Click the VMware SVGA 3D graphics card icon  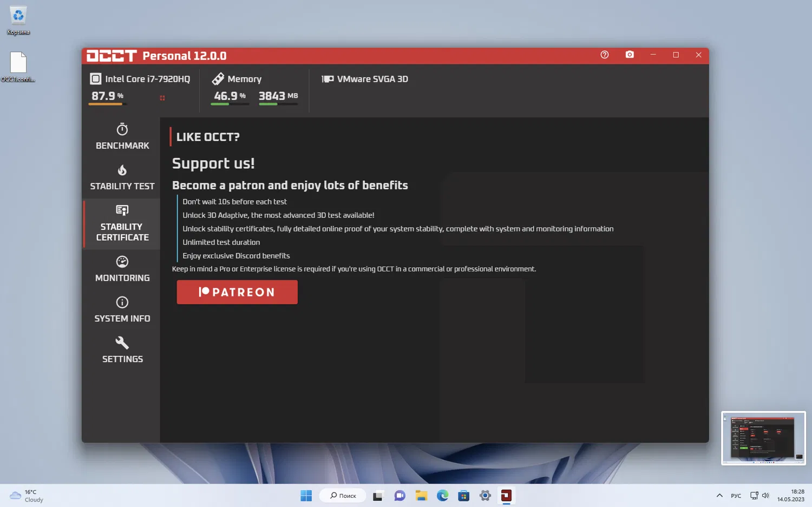point(328,79)
